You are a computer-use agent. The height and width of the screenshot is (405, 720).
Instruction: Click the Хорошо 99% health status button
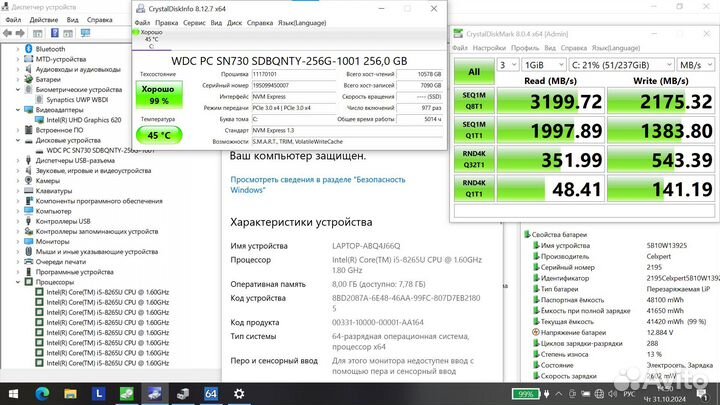click(x=158, y=96)
